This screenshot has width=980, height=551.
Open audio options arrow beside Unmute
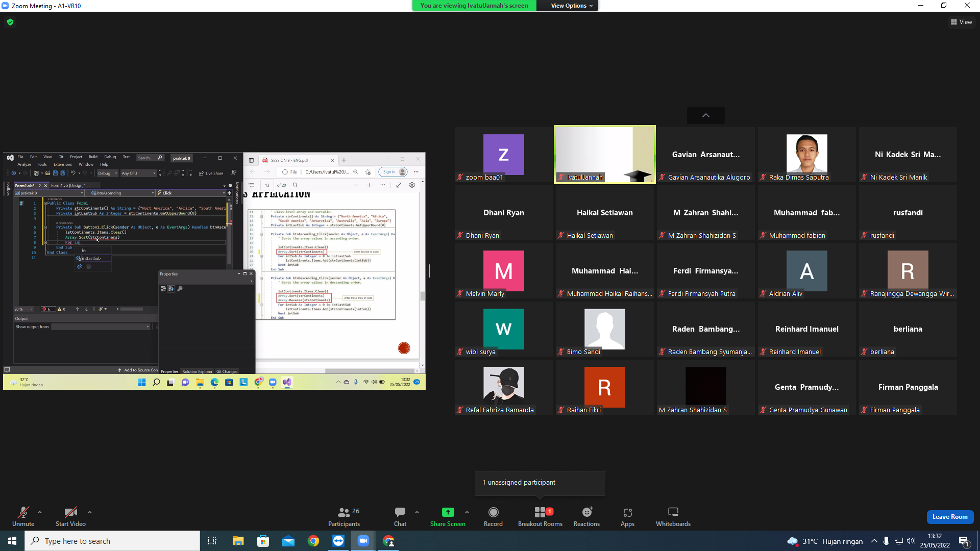(40, 512)
